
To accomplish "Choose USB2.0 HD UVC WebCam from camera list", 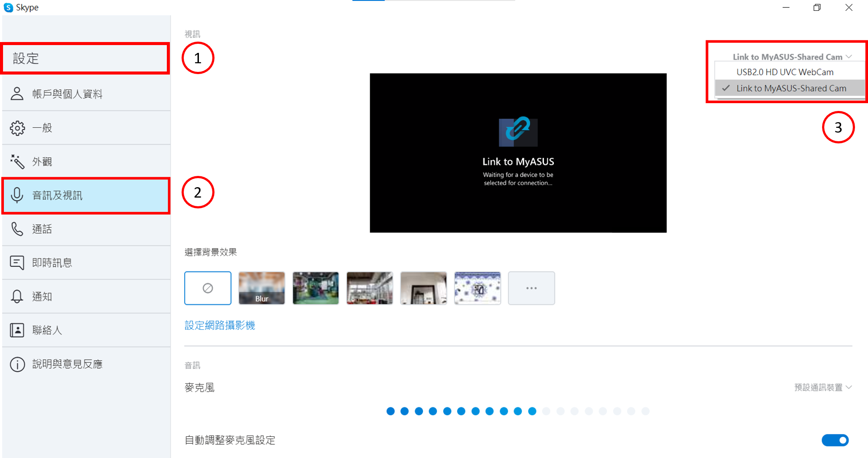I will click(790, 72).
